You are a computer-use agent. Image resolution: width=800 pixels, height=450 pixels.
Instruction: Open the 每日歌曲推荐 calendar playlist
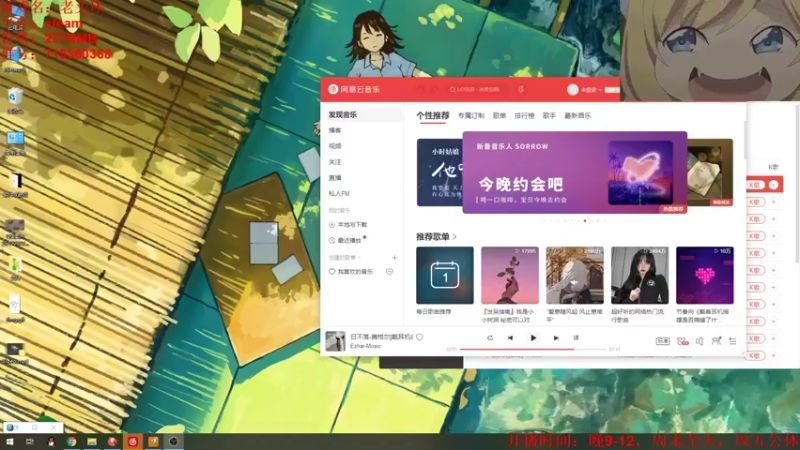tap(445, 276)
